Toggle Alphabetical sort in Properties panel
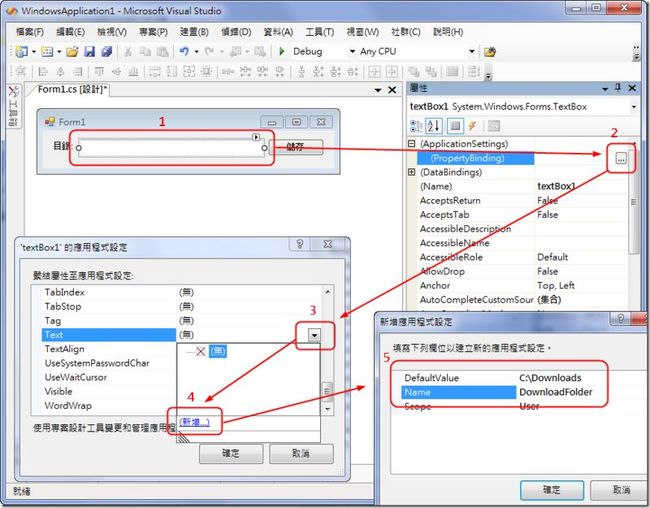Viewport: 650px width, 508px height. tap(434, 126)
